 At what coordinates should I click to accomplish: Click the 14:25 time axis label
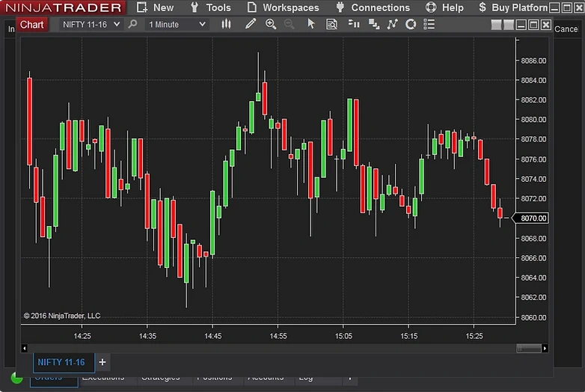82,336
